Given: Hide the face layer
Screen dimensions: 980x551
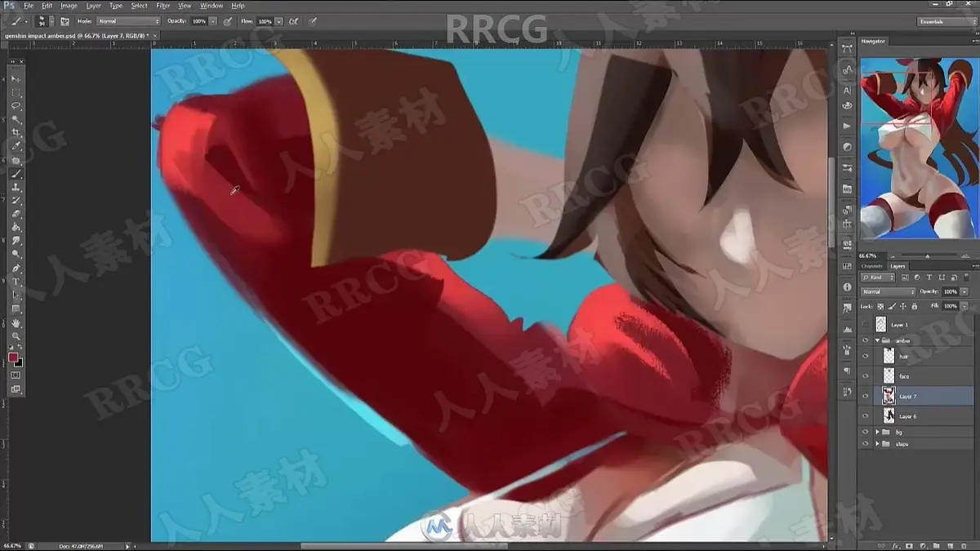Looking at the screenshot, I should (866, 375).
